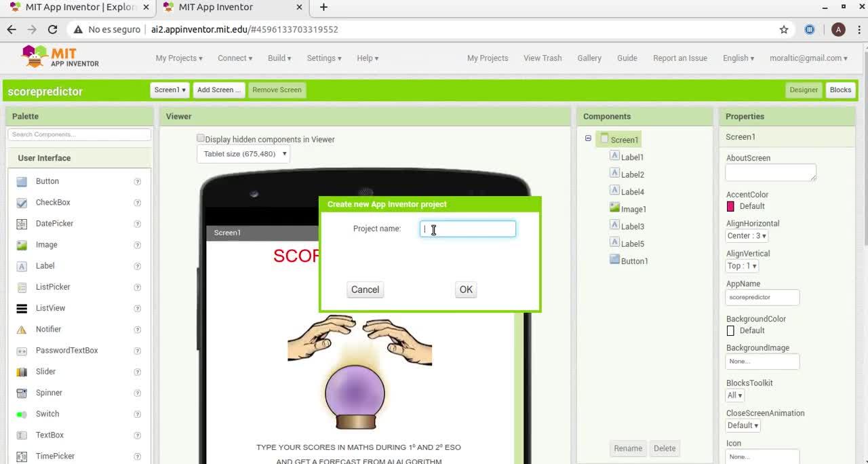This screenshot has width=868, height=464.
Task: Open the Guide link
Action: point(627,58)
